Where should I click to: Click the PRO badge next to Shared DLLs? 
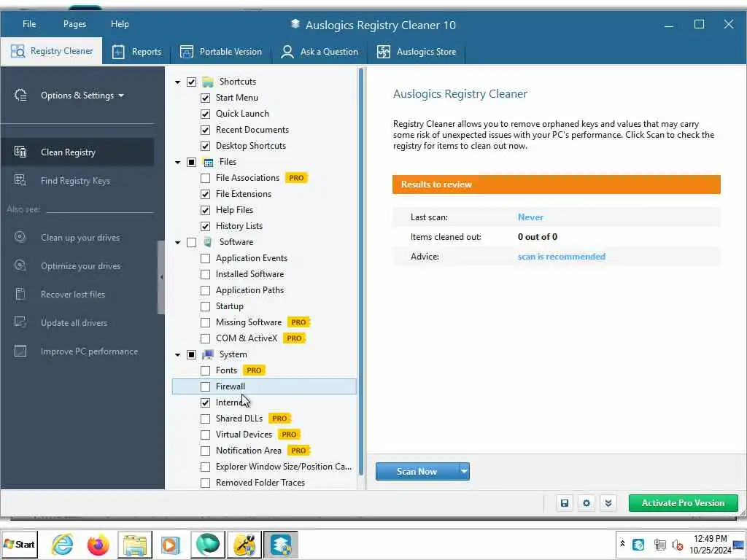click(x=279, y=419)
